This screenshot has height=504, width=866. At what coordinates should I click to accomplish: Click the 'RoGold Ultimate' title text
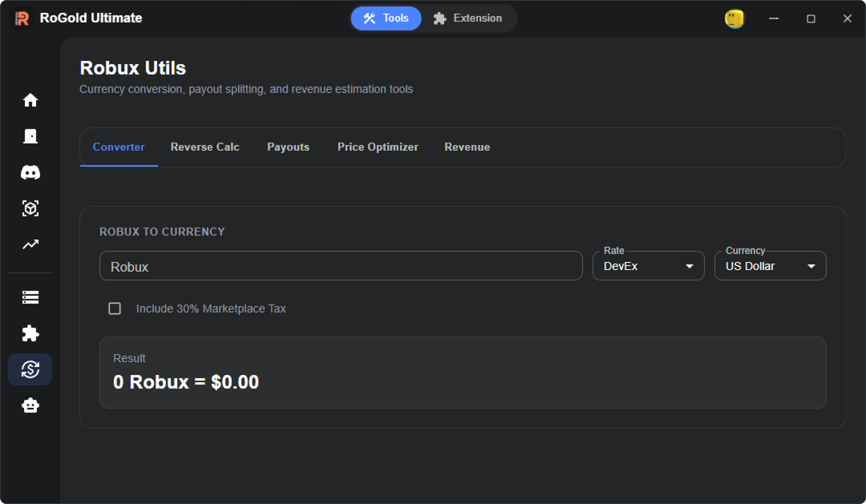(x=91, y=18)
